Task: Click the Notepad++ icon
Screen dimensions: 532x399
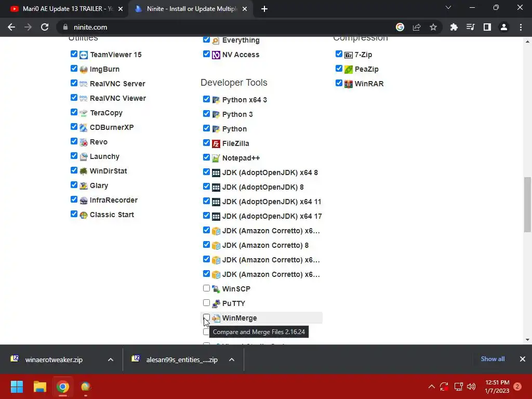Action: click(216, 158)
